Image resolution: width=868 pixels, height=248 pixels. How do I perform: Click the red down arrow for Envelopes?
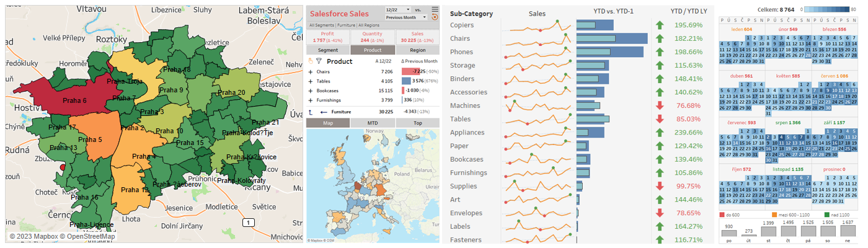point(660,213)
